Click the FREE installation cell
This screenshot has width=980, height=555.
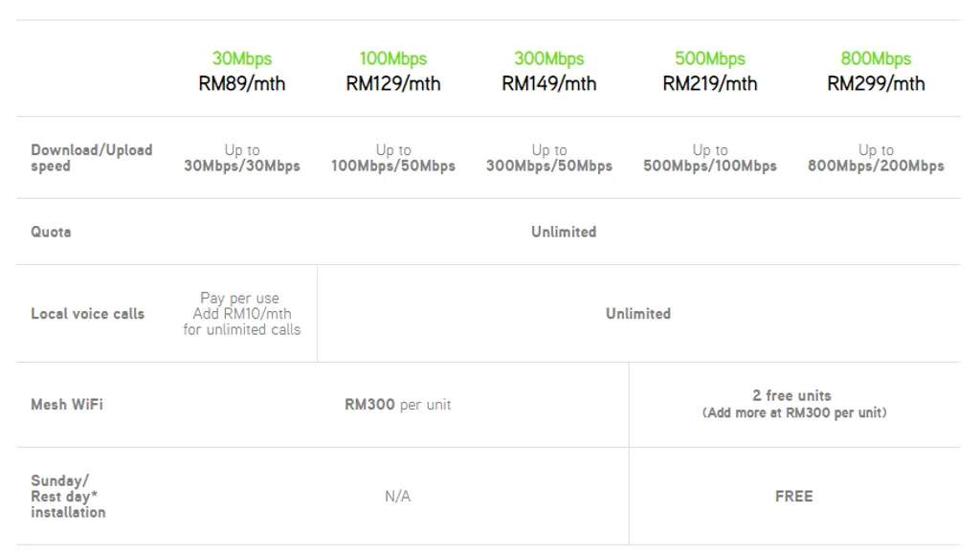[x=793, y=497]
